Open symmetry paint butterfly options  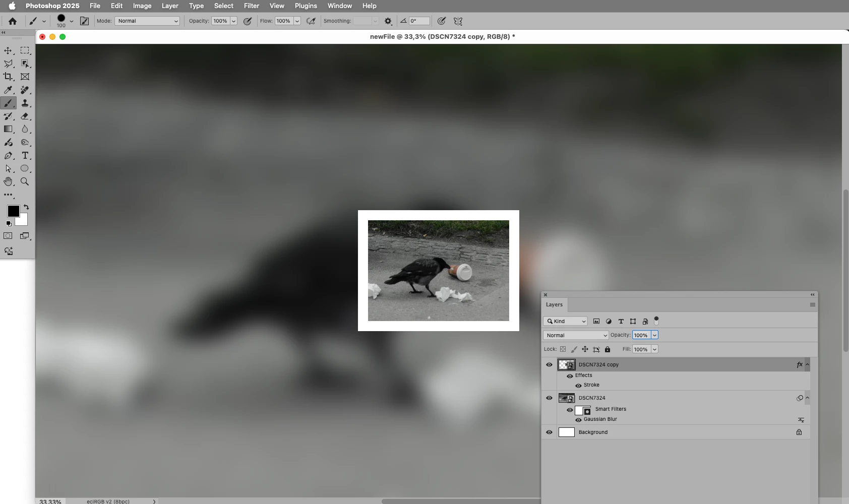coord(458,21)
